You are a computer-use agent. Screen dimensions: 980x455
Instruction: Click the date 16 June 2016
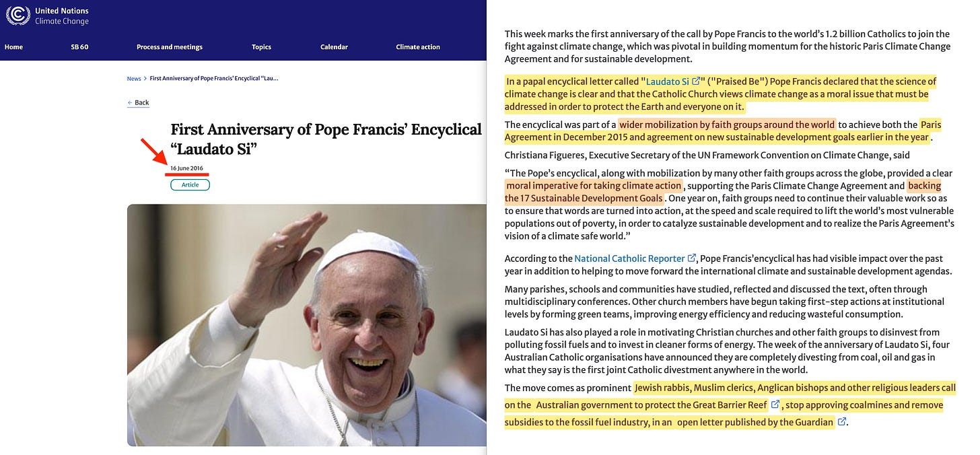[x=186, y=168]
